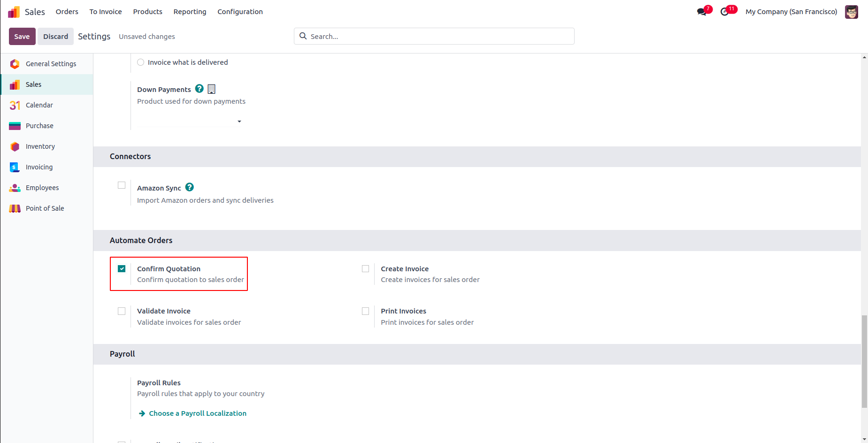The height and width of the screenshot is (443, 868).
Task: Open the activities clock icon
Action: [725, 12]
